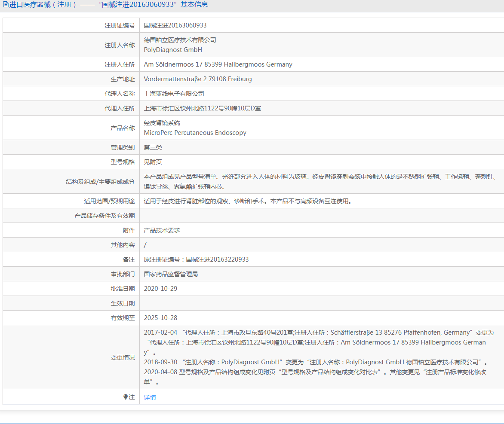Click MicroPerc Percutaneous Endoscopy text
The width and height of the screenshot is (504, 424).
pyautogui.click(x=195, y=133)
